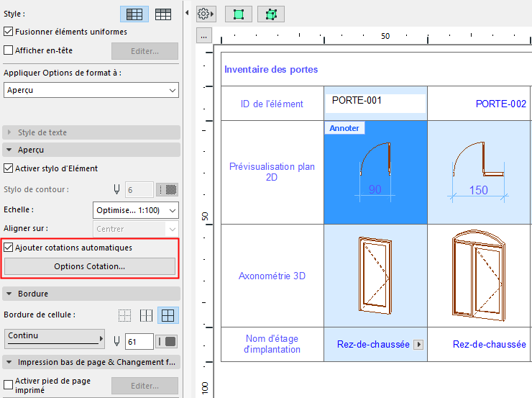
Task: Click Rez-de-chaussée under PORTE-002
Action: click(490, 344)
